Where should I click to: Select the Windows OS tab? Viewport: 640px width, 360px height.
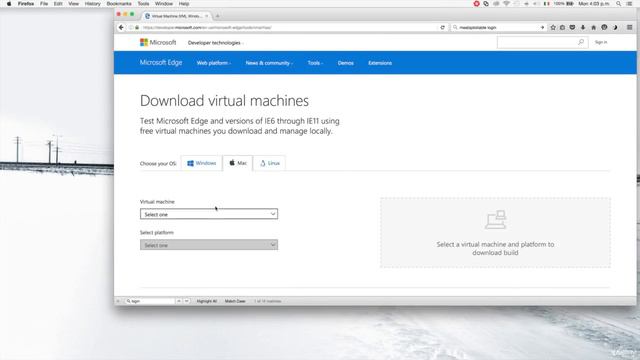(x=202, y=163)
